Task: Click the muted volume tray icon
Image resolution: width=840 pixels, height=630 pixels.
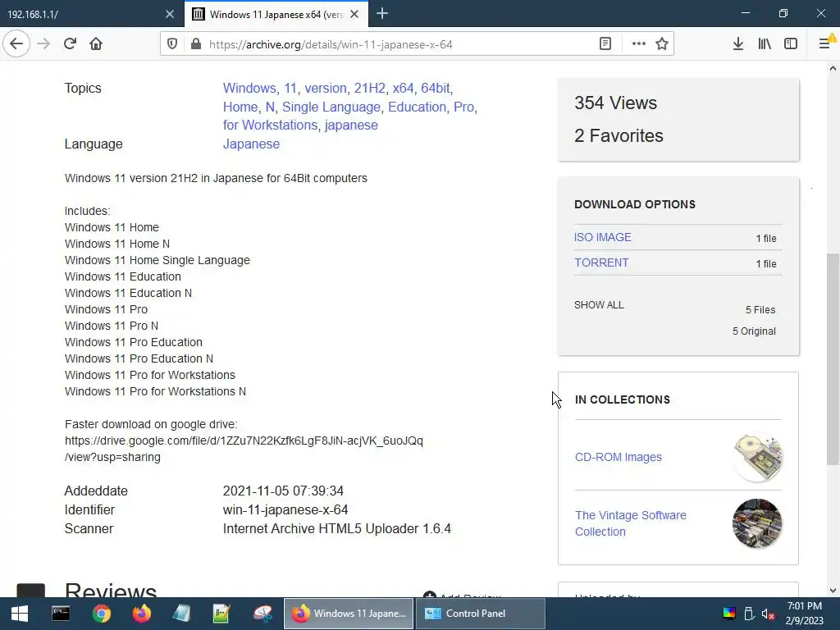Action: pyautogui.click(x=768, y=614)
